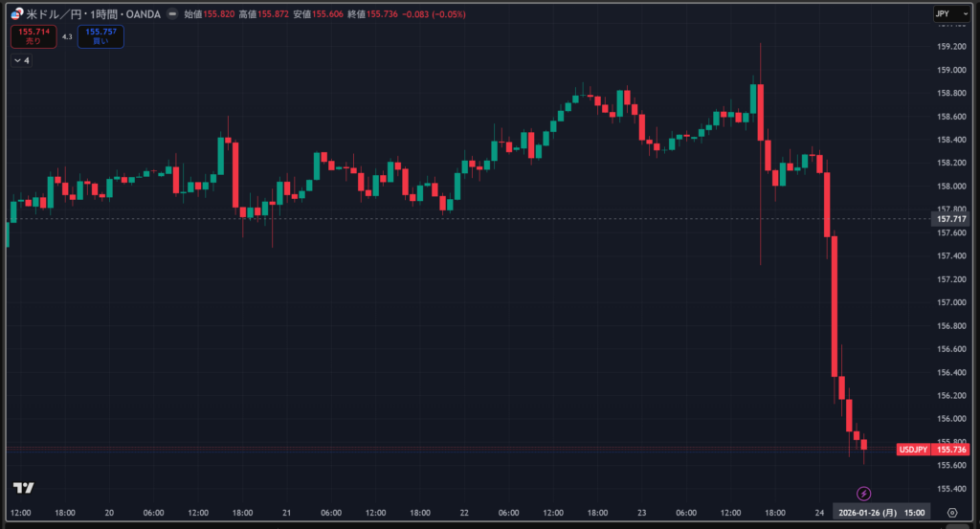The height and width of the screenshot is (529, 980).
Task: Click the large red candle near 157.000
Action: pos(835,304)
